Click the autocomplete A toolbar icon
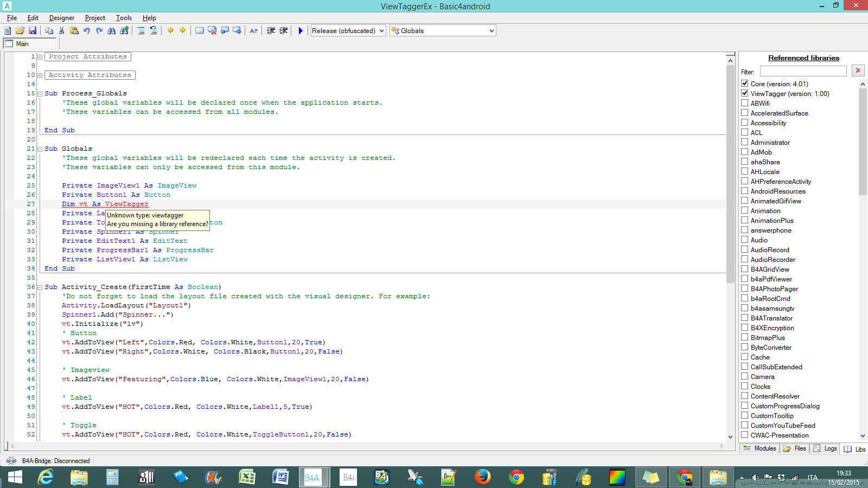 [x=254, y=31]
